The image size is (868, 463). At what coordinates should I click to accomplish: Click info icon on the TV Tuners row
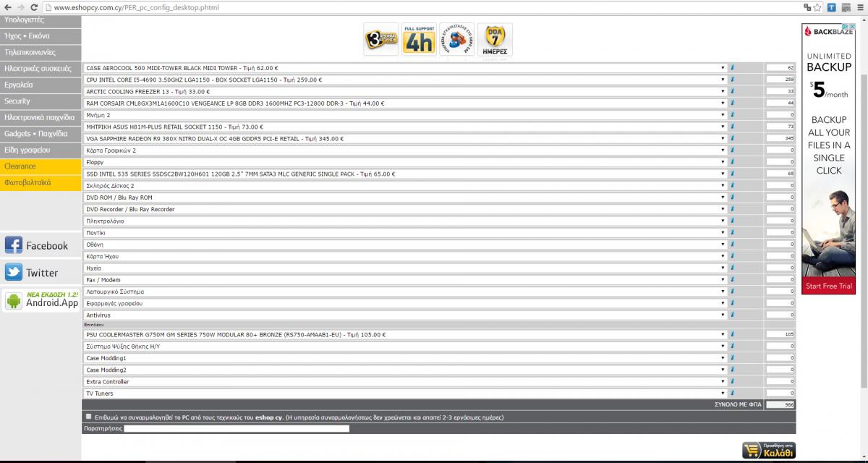click(732, 394)
